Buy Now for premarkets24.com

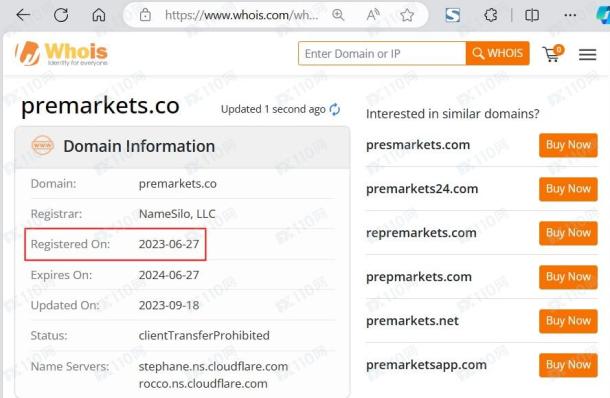(x=568, y=189)
